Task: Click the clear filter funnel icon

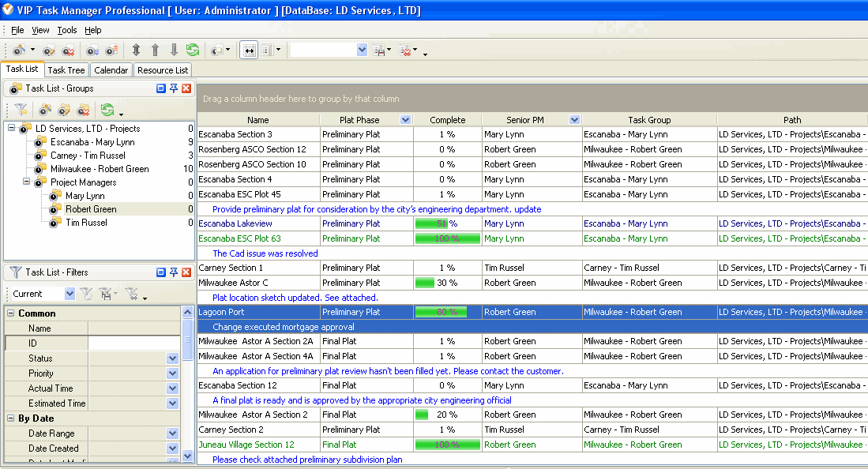Action: [x=86, y=294]
